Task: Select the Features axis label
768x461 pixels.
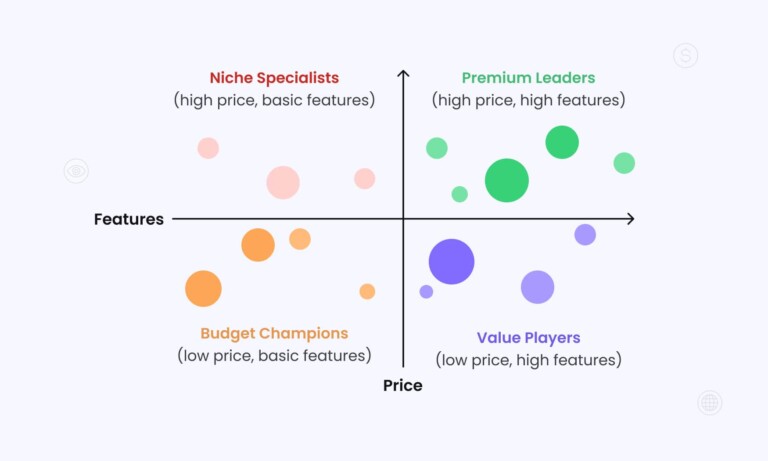Action: pyautogui.click(x=129, y=219)
